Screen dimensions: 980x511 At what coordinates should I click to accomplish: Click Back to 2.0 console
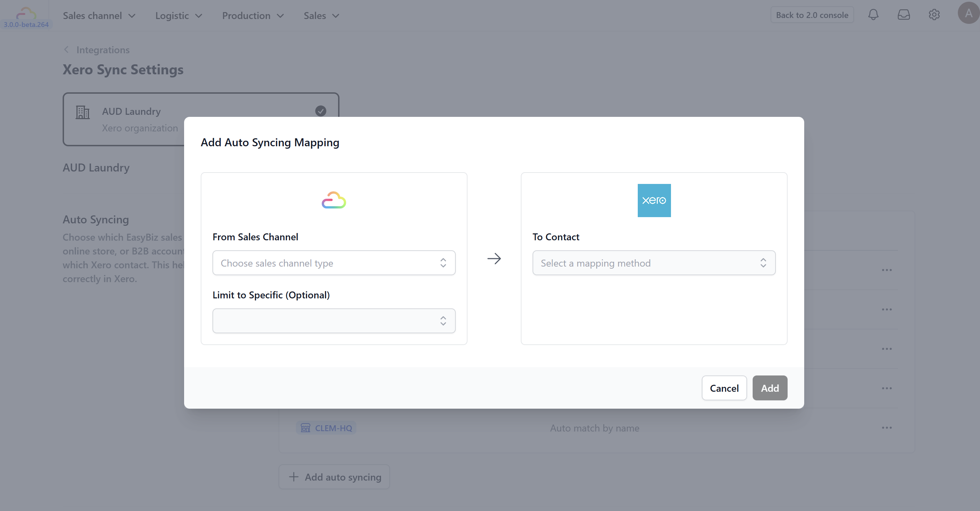(x=812, y=15)
